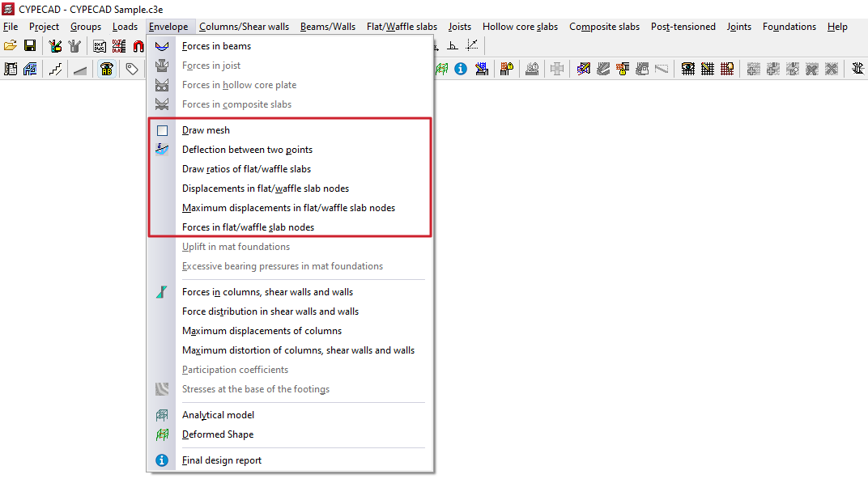This screenshot has width=868, height=500.
Task: Click the blue mesh with pencil icon
Action: 482,69
